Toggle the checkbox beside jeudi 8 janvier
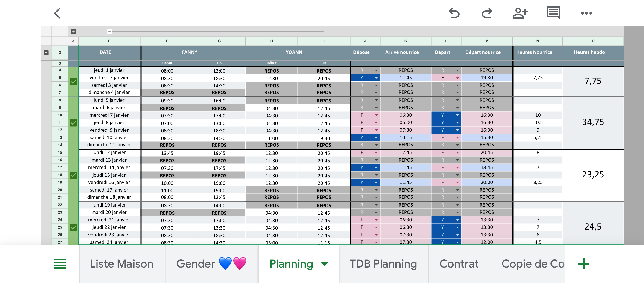The image size is (644, 297). 73,123
